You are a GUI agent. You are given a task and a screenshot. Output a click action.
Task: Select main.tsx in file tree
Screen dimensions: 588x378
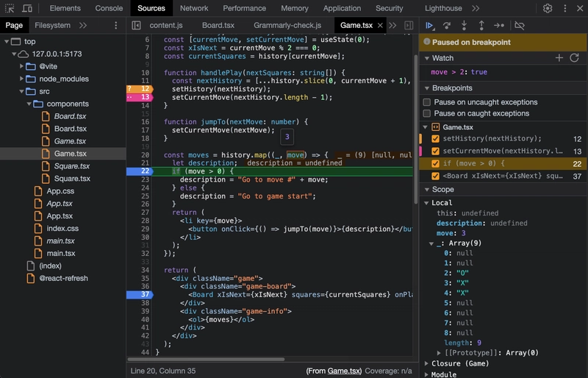click(x=61, y=254)
